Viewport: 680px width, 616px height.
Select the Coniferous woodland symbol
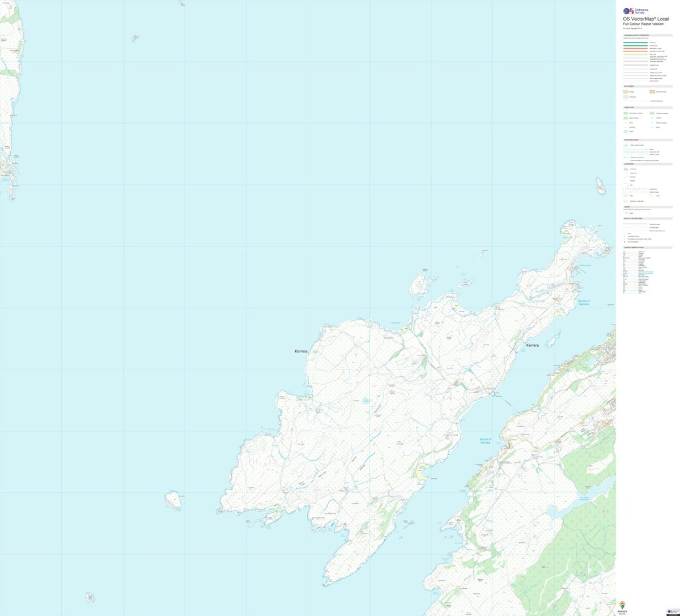tap(651, 113)
